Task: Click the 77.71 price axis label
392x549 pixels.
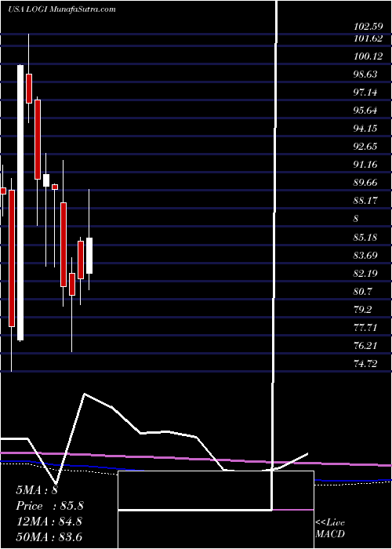Action: point(365,328)
